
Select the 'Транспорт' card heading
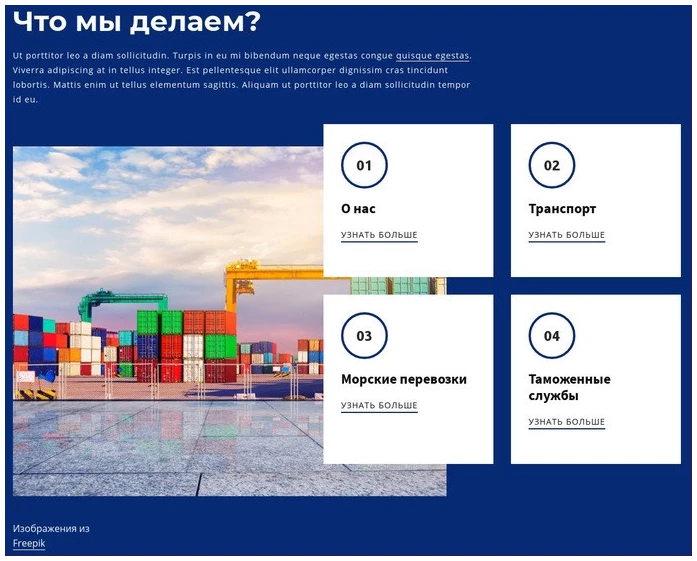click(x=562, y=209)
